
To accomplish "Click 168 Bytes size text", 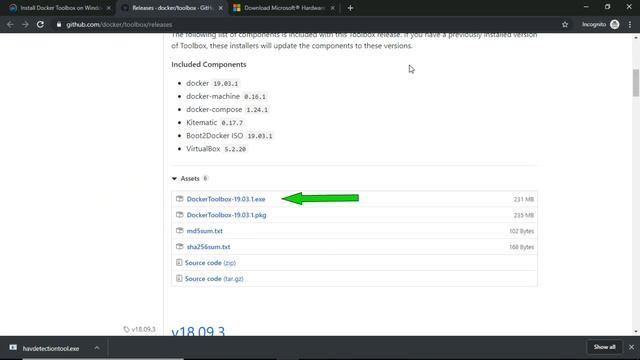I will tap(522, 247).
